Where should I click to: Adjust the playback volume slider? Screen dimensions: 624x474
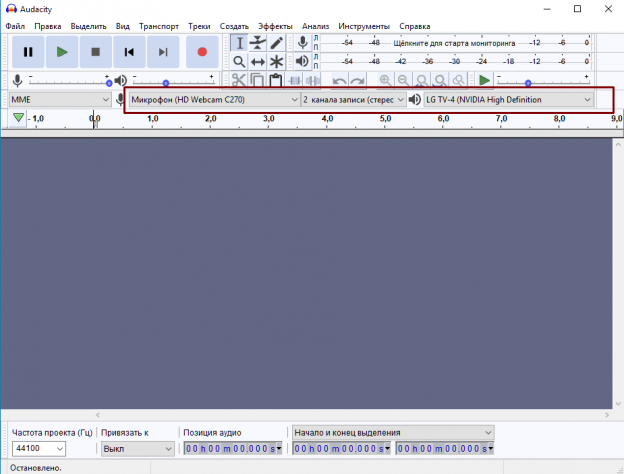173,82
